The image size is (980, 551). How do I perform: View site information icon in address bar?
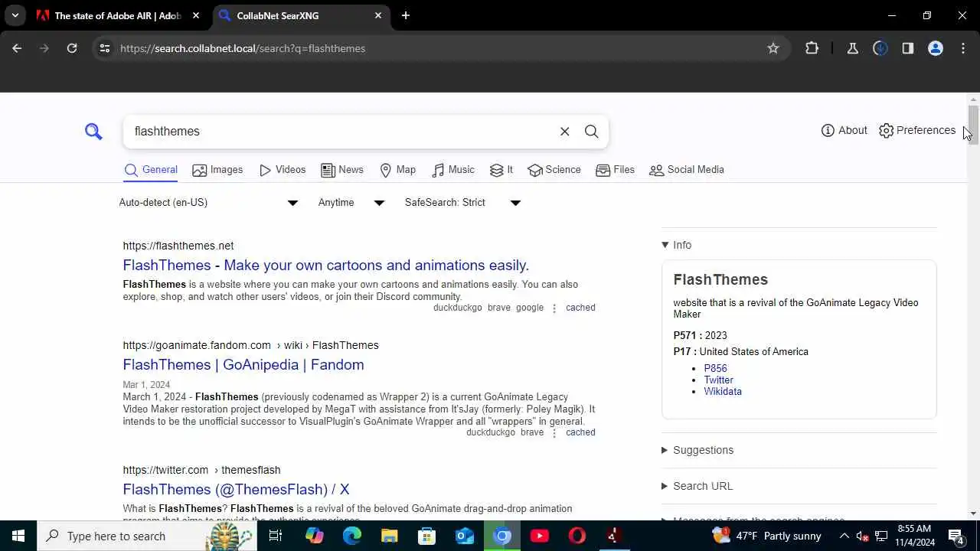pos(105,48)
